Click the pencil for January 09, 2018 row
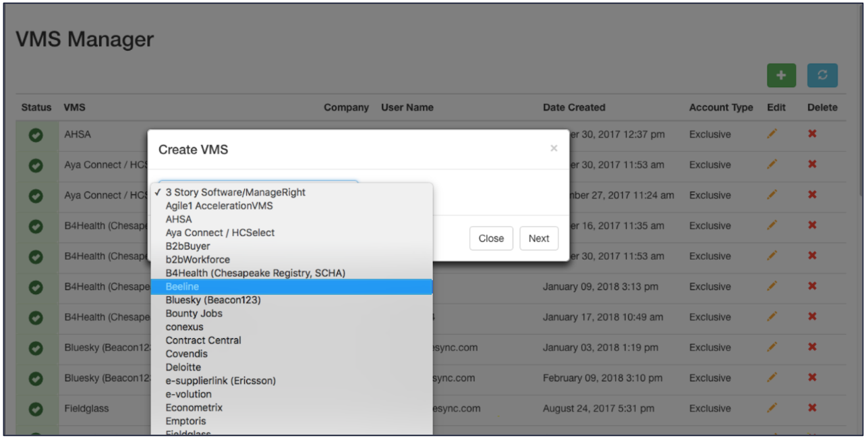The width and height of the screenshot is (868, 440). pos(772,287)
